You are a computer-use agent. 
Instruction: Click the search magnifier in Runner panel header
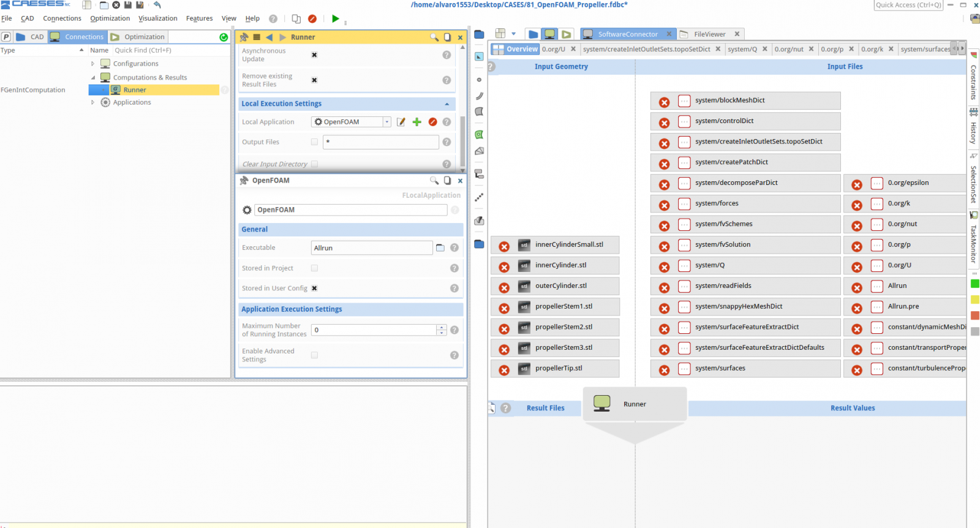click(434, 37)
